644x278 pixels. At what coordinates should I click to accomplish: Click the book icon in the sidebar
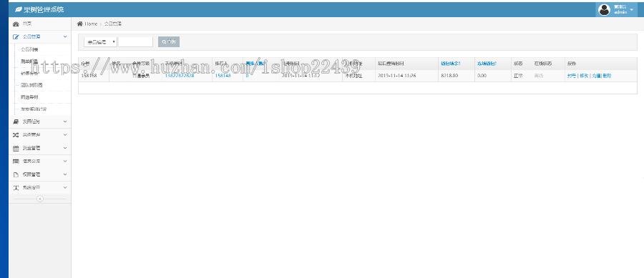click(x=16, y=121)
